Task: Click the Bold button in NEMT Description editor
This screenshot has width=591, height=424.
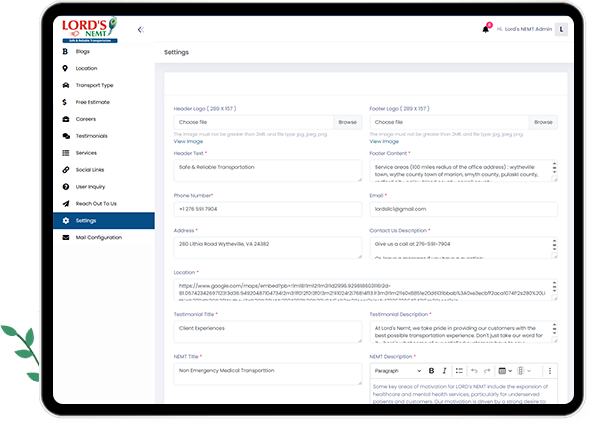Action: click(431, 371)
